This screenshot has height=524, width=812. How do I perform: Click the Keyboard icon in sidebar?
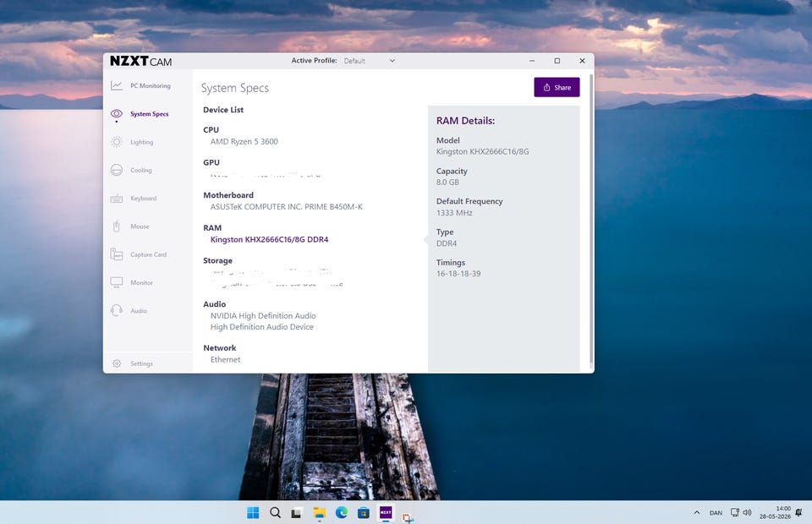[x=117, y=198]
